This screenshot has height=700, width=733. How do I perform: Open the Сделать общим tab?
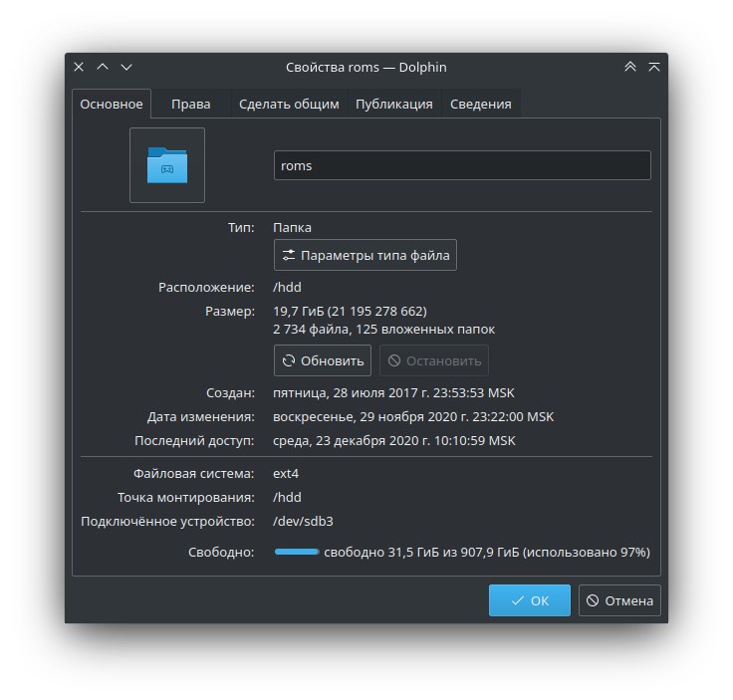pos(289,104)
